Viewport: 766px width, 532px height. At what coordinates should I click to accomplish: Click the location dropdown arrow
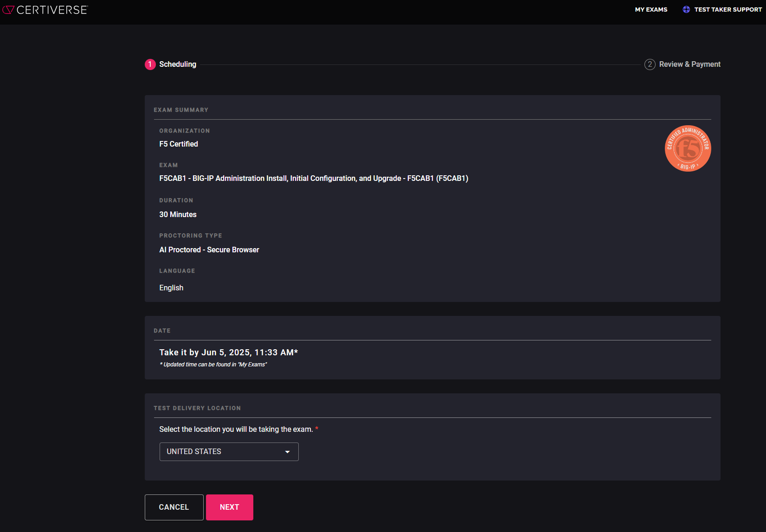click(x=288, y=452)
